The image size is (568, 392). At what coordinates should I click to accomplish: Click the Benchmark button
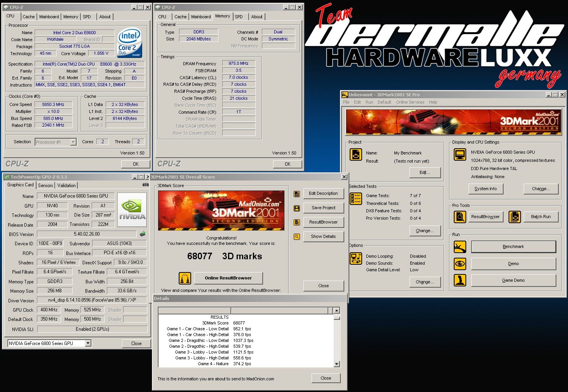point(513,246)
